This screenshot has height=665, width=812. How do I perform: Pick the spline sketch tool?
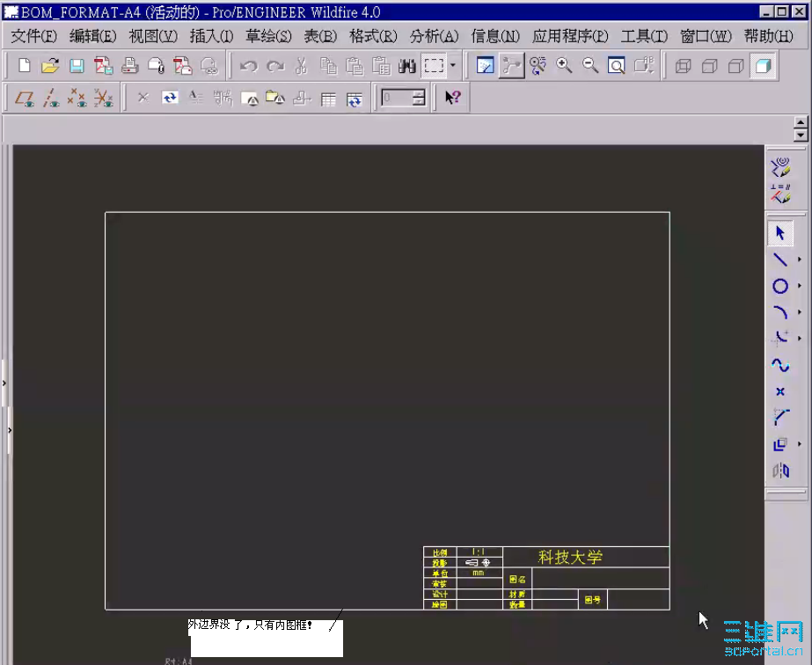780,365
